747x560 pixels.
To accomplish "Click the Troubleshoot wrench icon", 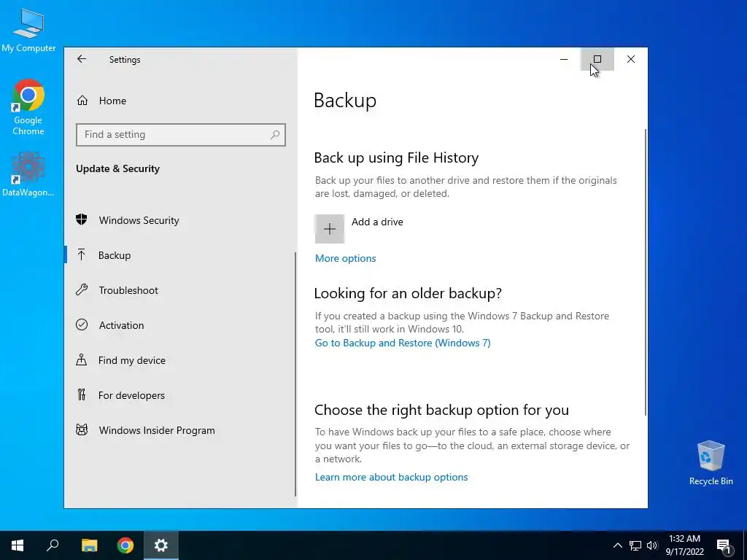I will (82, 289).
